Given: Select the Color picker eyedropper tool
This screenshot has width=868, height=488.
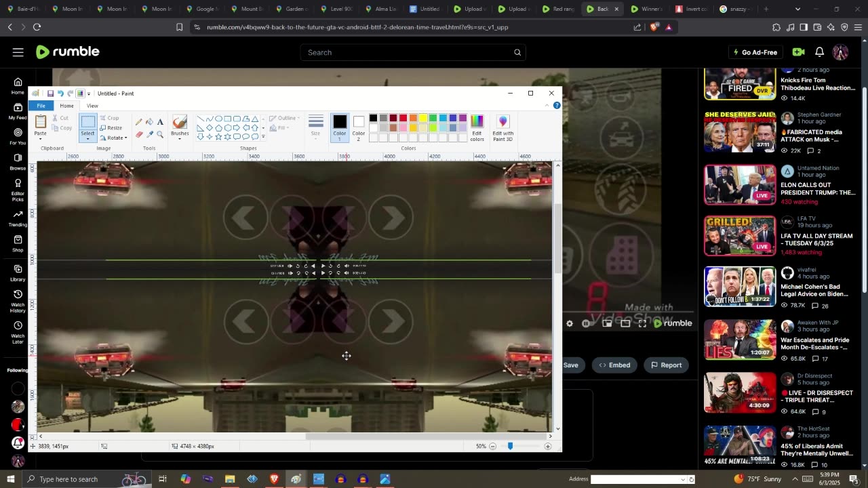Looking at the screenshot, I should pyautogui.click(x=150, y=134).
